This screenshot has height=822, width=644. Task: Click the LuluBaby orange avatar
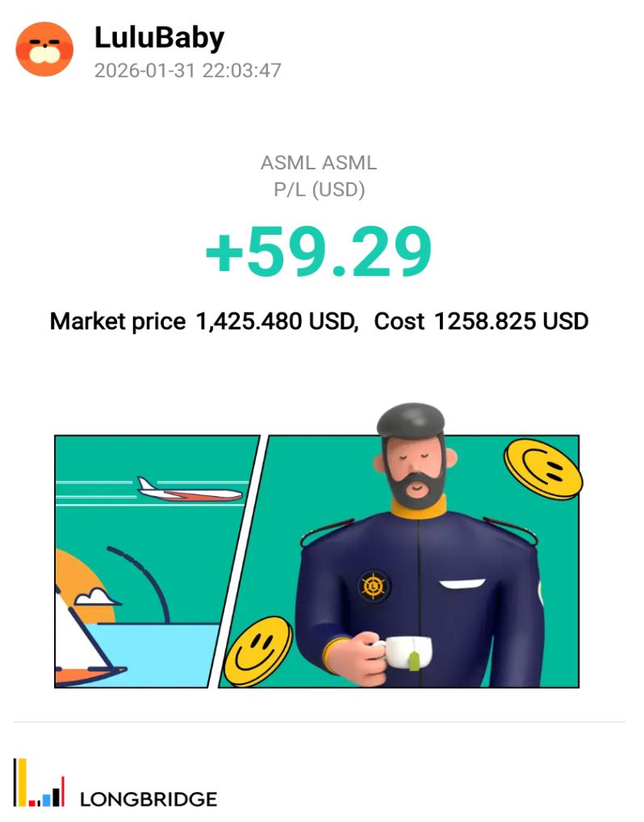tap(45, 49)
